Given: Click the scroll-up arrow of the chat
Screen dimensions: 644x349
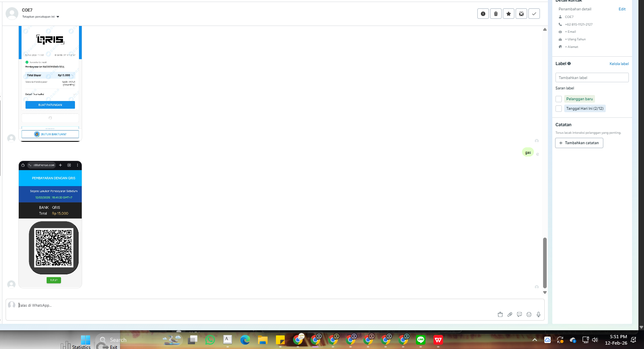Looking at the screenshot, I should point(545,30).
